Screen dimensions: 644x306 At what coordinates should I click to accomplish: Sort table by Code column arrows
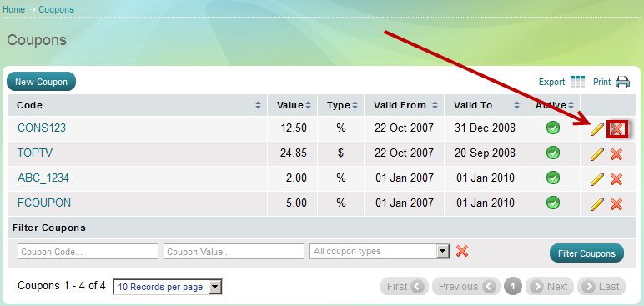(258, 106)
